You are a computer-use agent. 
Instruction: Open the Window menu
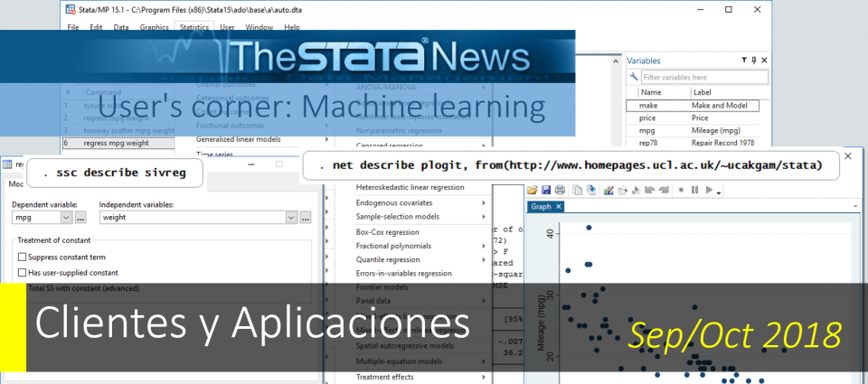click(259, 27)
